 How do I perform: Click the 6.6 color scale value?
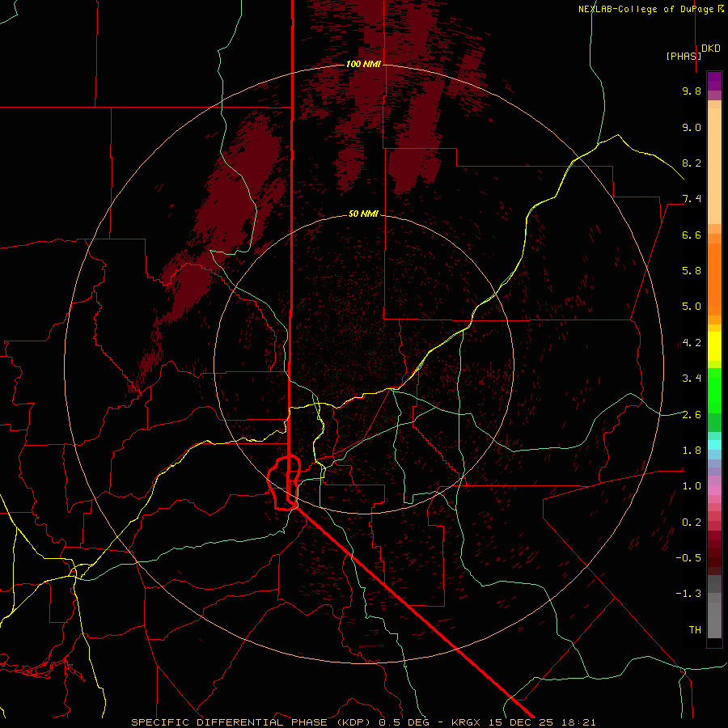(692, 235)
